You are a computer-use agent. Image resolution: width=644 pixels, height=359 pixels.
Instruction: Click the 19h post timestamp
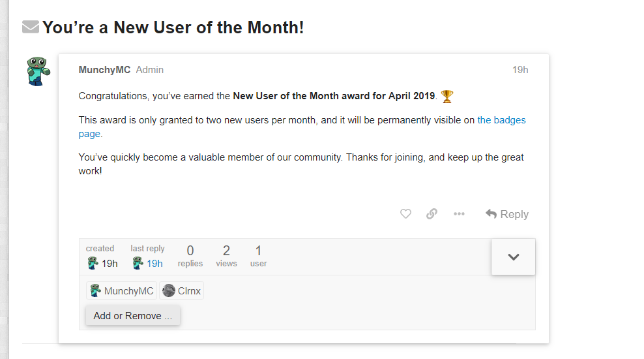520,70
